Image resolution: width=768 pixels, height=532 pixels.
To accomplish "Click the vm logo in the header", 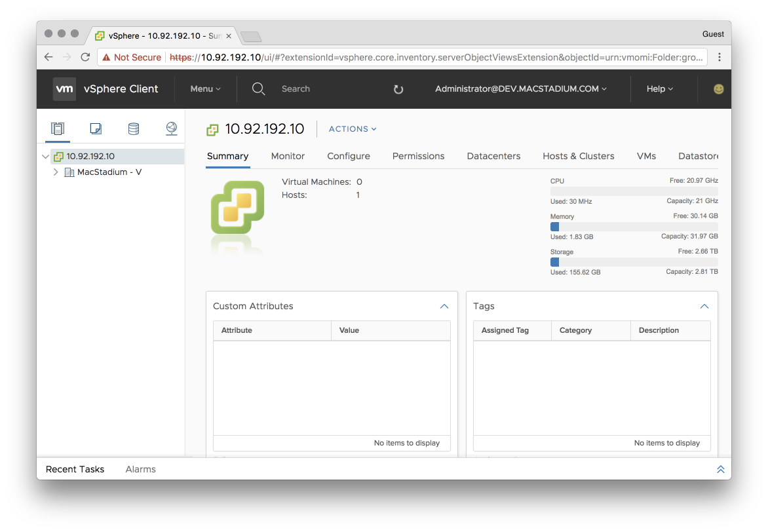I will pyautogui.click(x=64, y=88).
